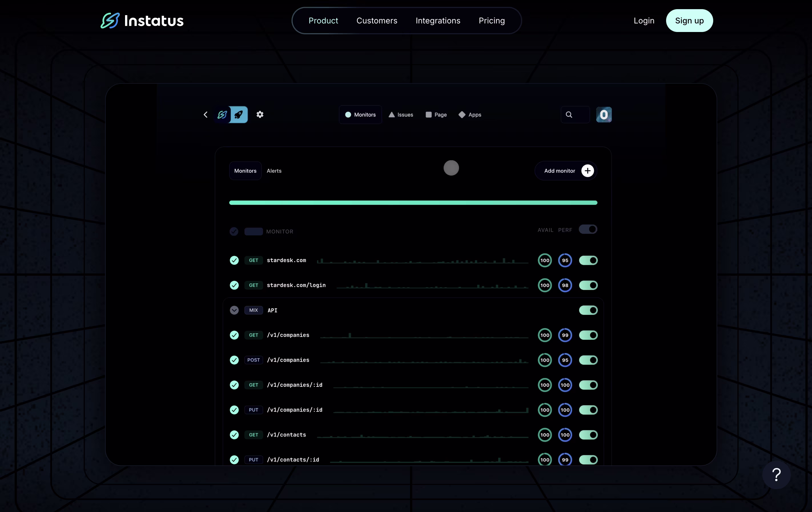Disable the stardesk.com monitor toggle
Viewport: 812px width, 512px height.
click(588, 260)
